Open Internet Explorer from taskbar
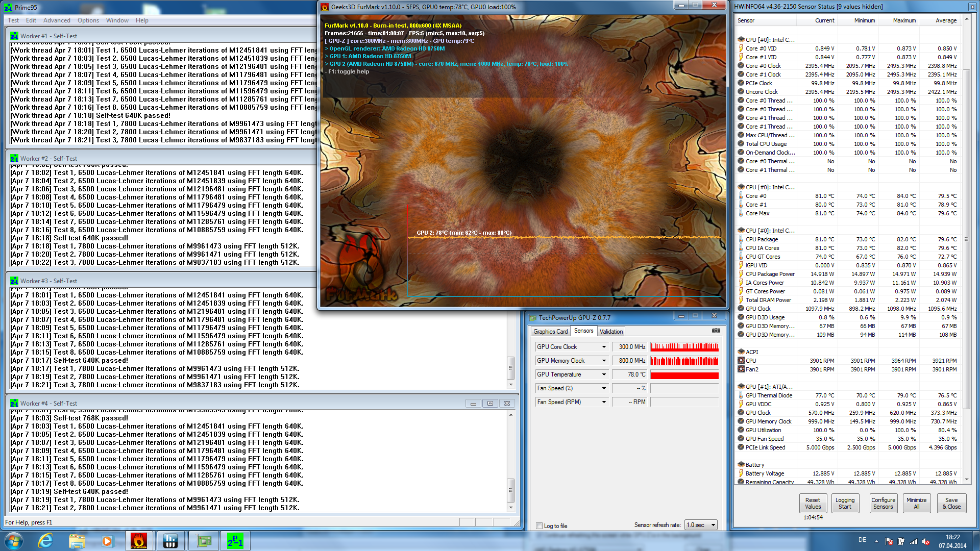 point(46,541)
